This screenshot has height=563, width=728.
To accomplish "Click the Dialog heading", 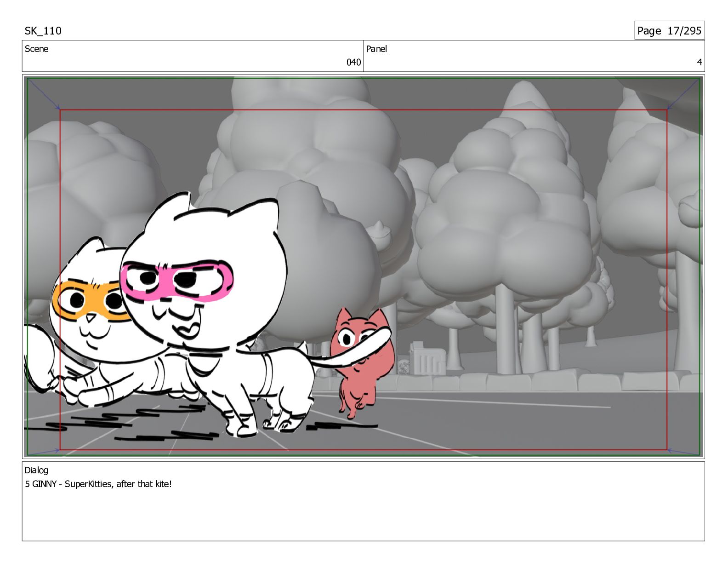I will [36, 470].
